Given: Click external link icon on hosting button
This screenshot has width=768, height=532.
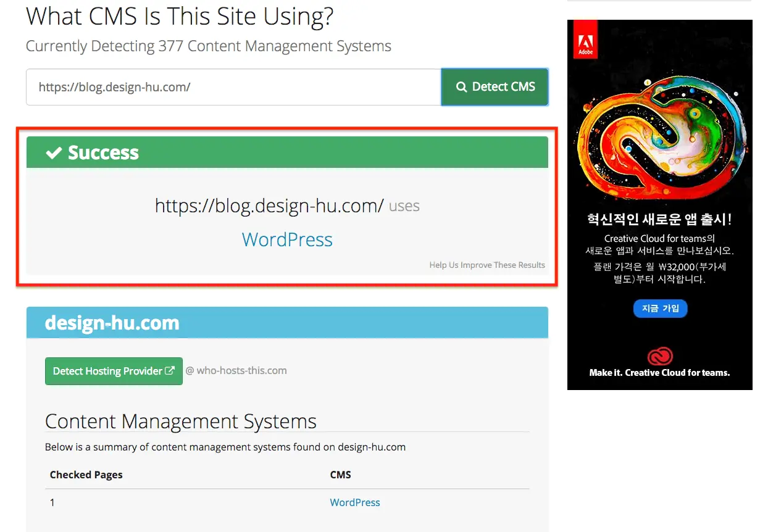Looking at the screenshot, I should pos(170,371).
